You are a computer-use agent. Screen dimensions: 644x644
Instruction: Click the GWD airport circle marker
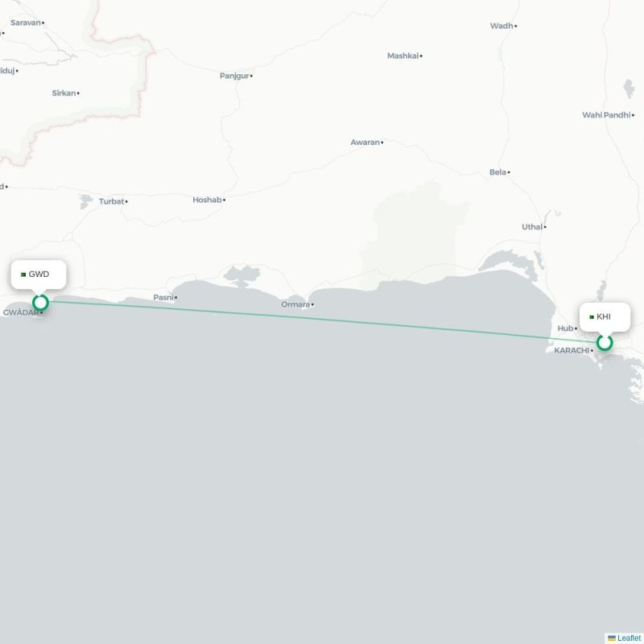click(40, 303)
